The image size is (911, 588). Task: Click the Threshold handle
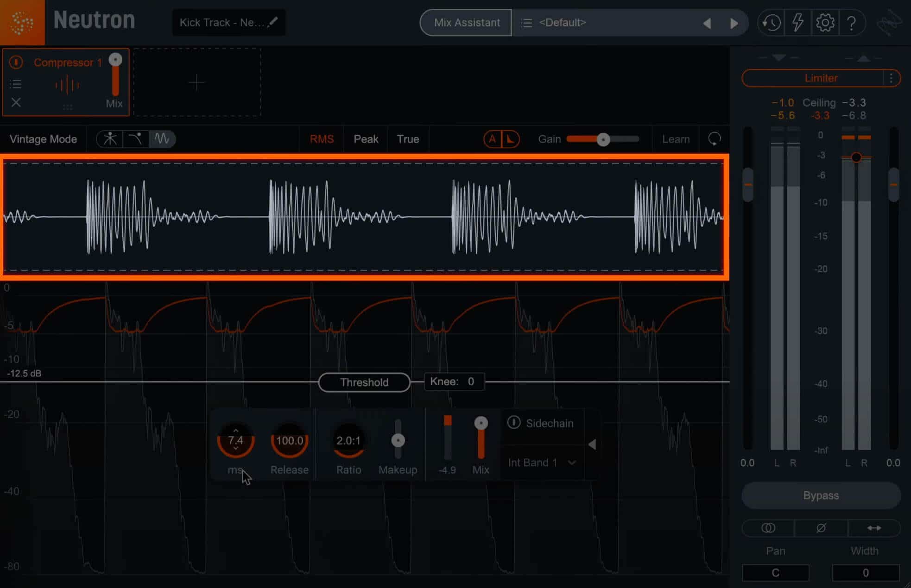click(x=364, y=382)
